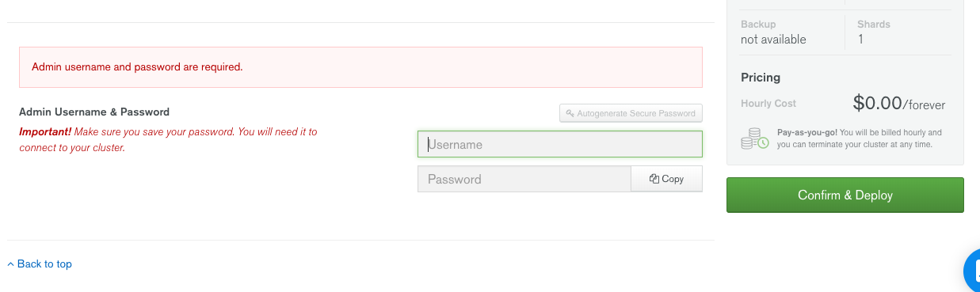Select the Admin Username & Password heading
The width and height of the screenshot is (980, 292).
(94, 112)
